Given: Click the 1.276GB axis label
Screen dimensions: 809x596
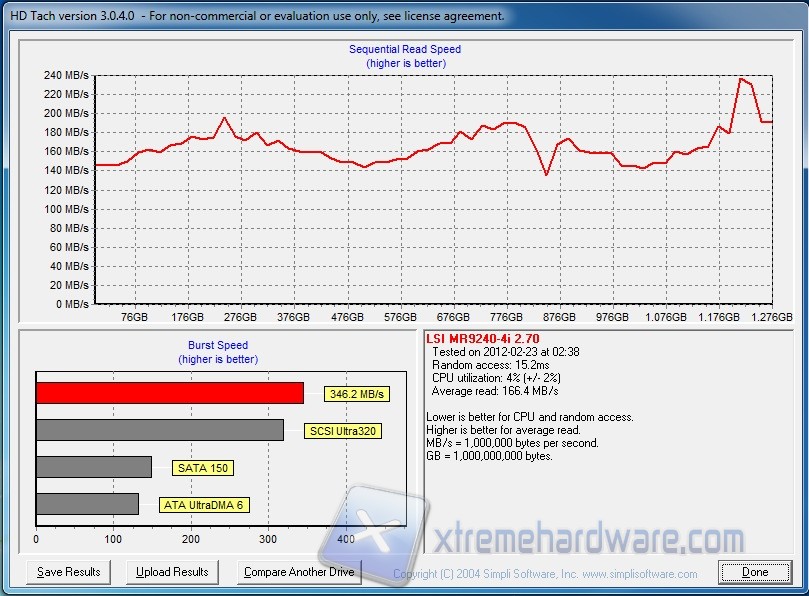Looking at the screenshot, I should [x=770, y=317].
